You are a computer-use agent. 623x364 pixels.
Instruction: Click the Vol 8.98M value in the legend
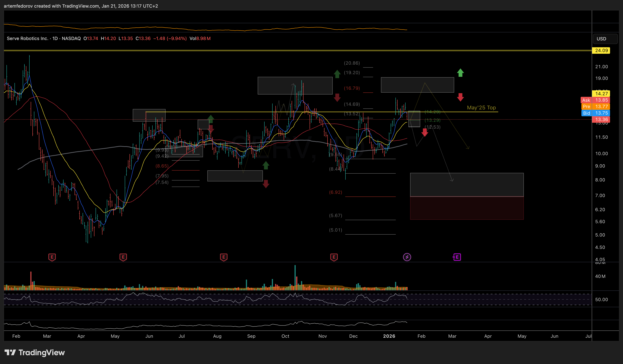[x=200, y=38]
